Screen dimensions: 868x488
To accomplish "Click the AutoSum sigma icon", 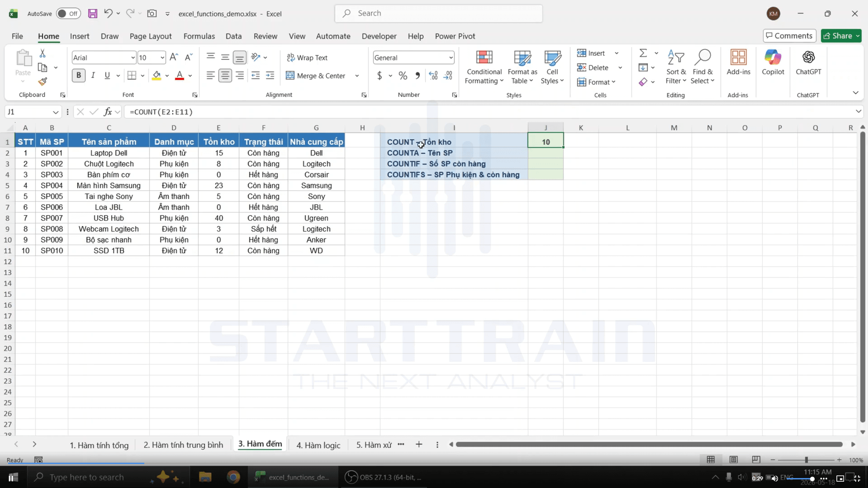I will [643, 53].
